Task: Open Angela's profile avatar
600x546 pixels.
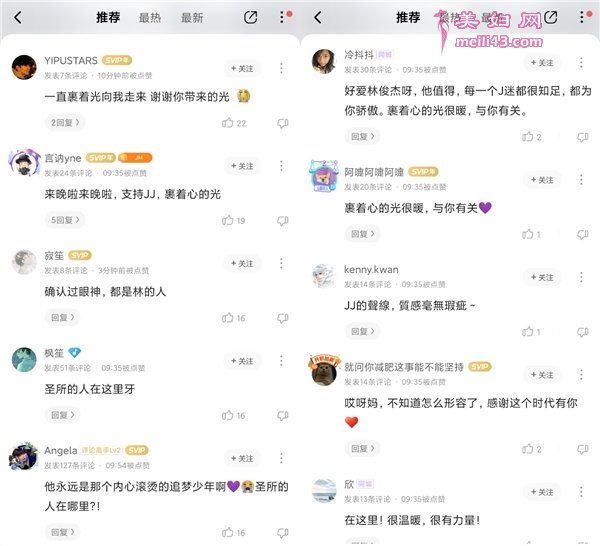Action: point(24,456)
